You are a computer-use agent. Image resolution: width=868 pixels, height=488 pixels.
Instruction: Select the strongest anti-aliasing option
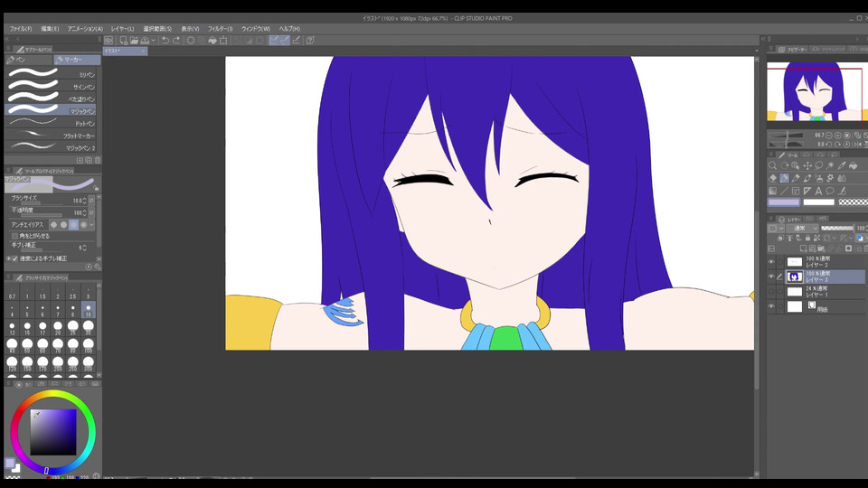[x=83, y=225]
